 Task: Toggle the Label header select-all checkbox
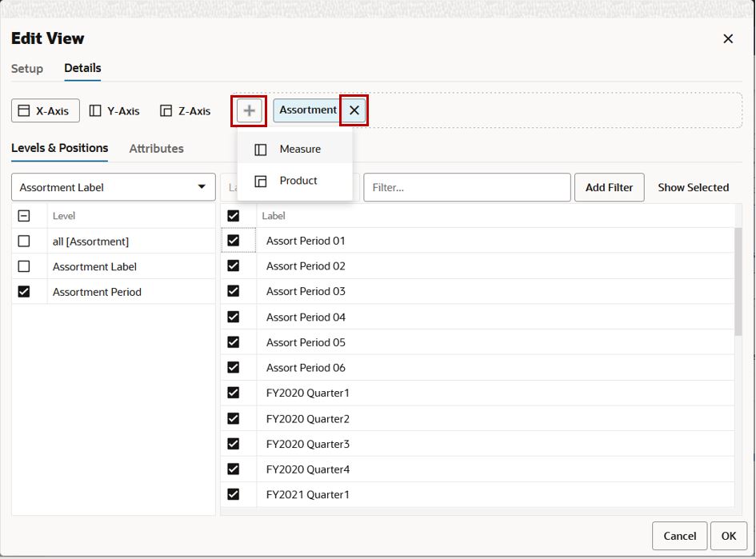tap(234, 216)
